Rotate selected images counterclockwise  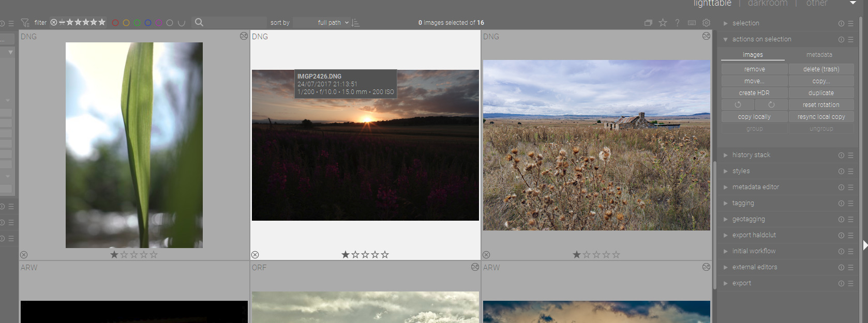point(738,105)
